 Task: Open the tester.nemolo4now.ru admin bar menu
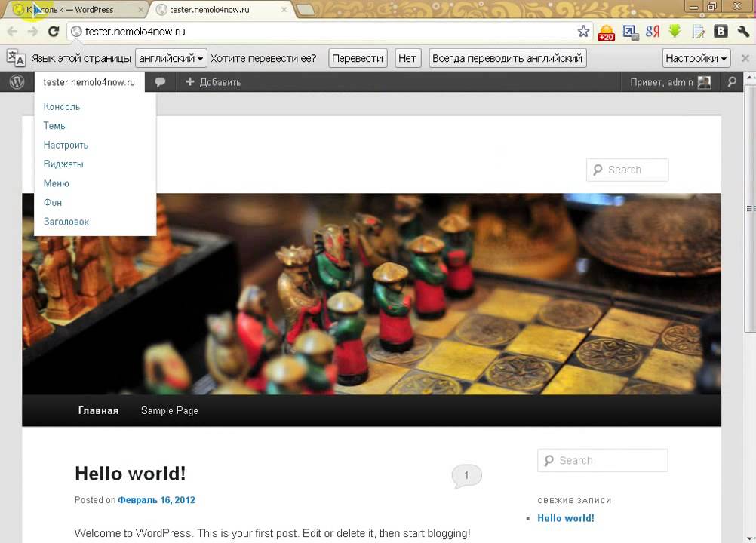point(89,82)
